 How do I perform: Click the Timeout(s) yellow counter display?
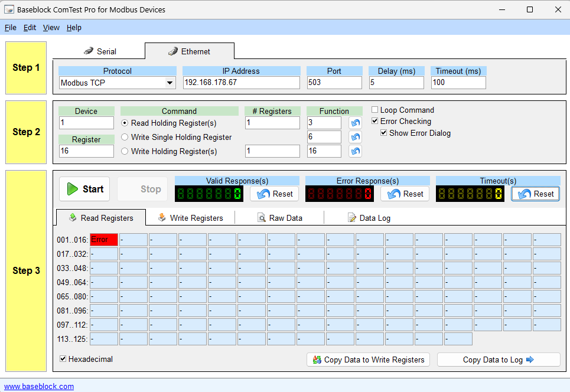click(x=470, y=194)
